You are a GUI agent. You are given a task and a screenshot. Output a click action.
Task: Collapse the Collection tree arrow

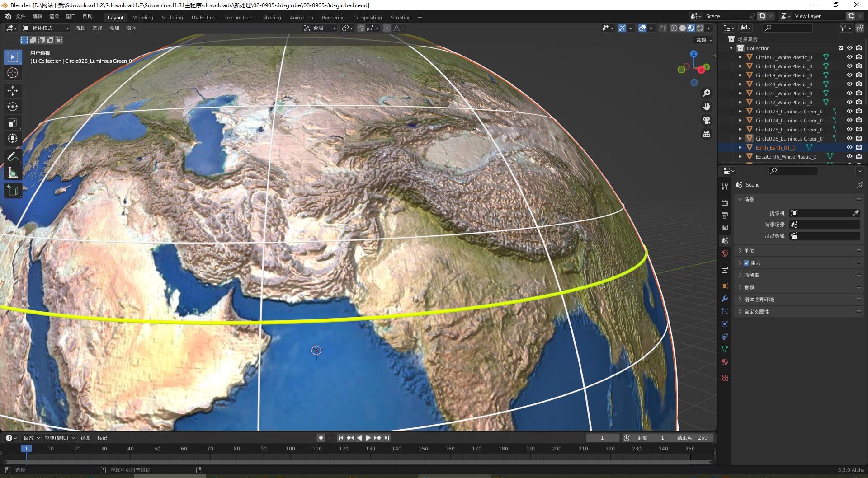coord(731,48)
